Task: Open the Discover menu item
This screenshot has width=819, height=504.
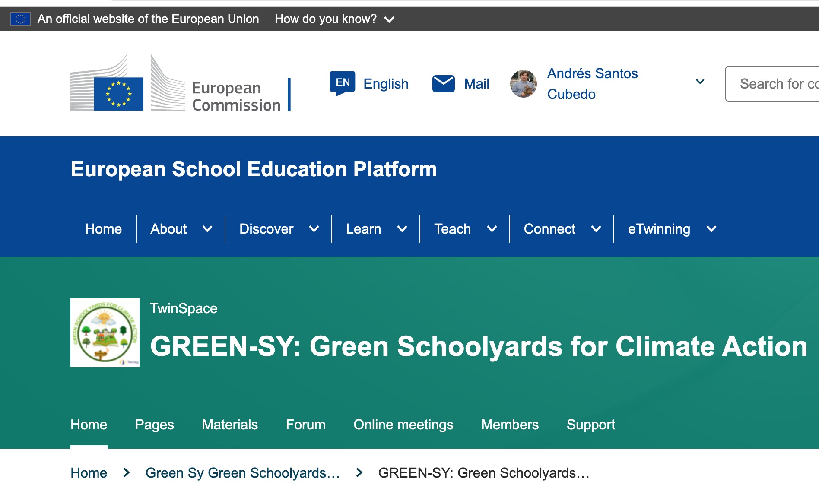Action: pyautogui.click(x=267, y=229)
